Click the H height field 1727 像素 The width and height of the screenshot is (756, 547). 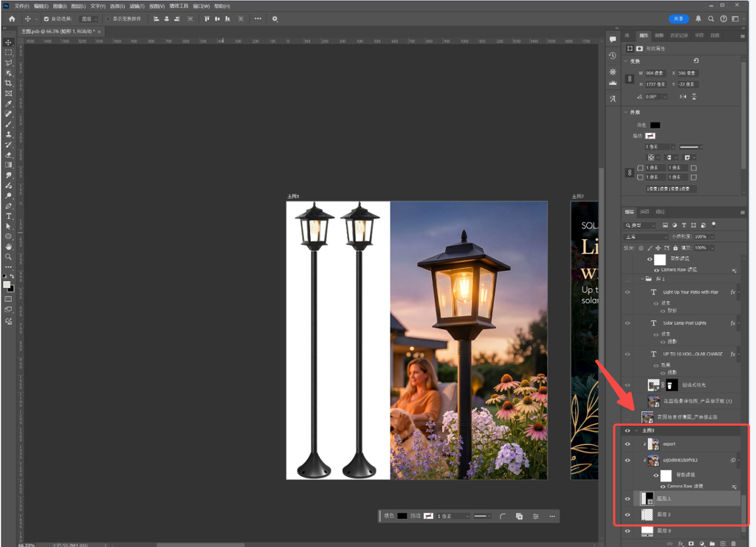tap(656, 84)
